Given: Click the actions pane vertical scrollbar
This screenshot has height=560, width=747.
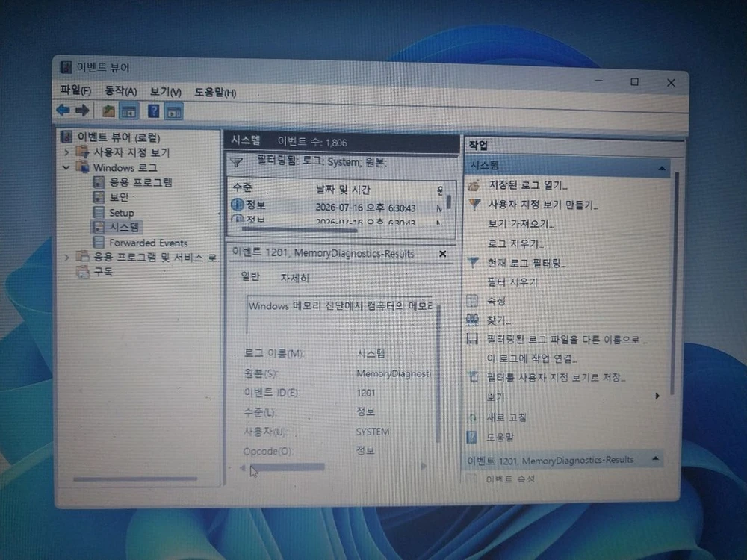Looking at the screenshot, I should coord(674,283).
